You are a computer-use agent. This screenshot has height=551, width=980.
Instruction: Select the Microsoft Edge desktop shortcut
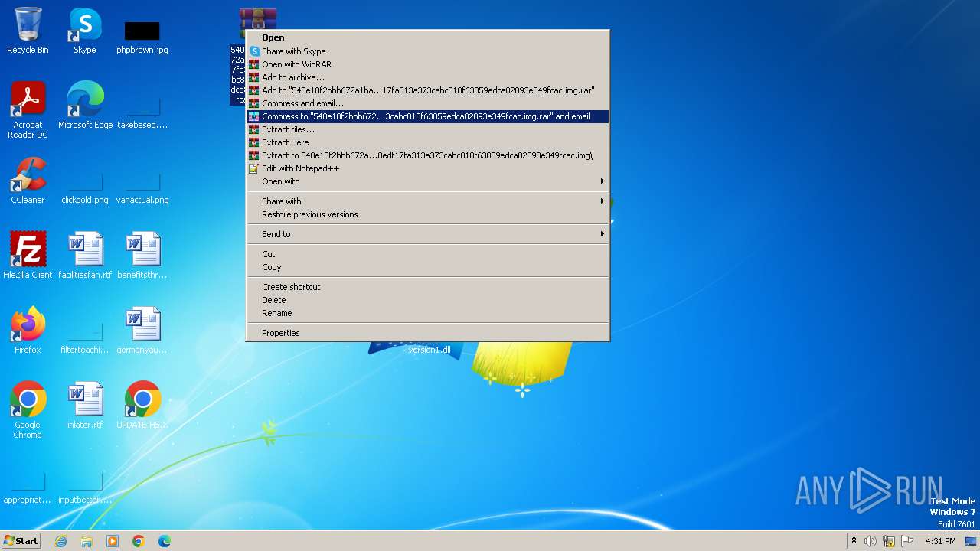point(85,106)
